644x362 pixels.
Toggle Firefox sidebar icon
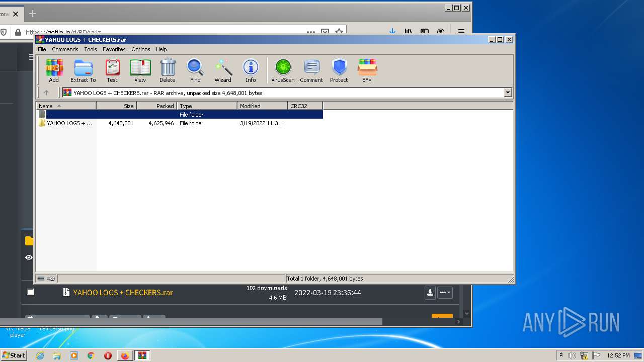(x=425, y=32)
